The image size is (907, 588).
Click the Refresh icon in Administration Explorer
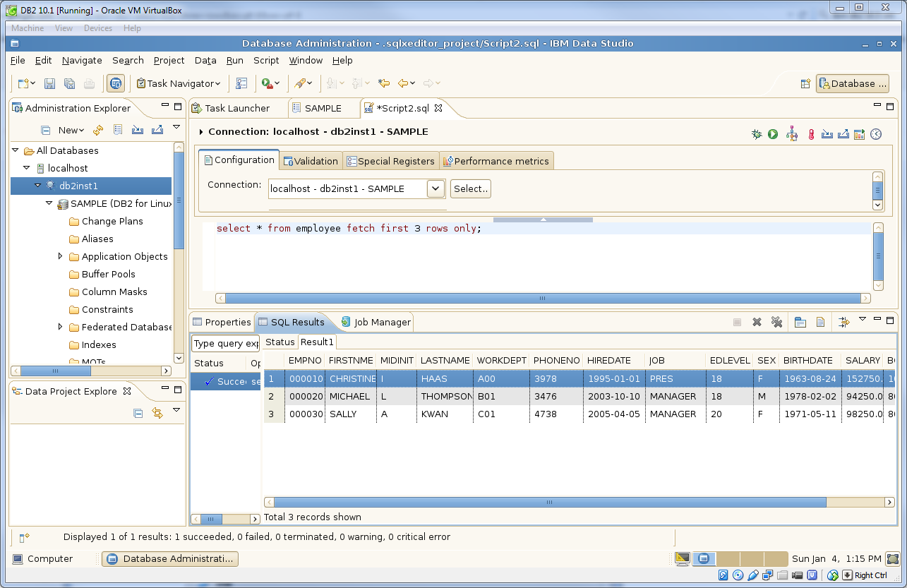point(99,130)
